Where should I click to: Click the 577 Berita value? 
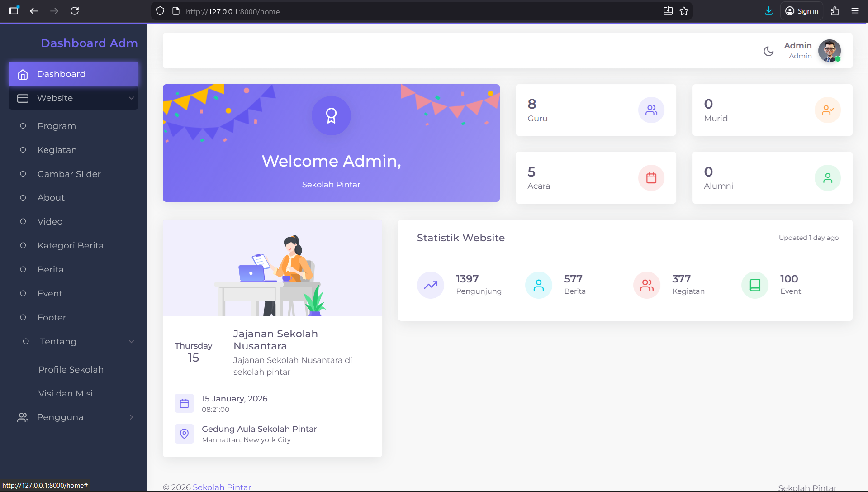click(573, 279)
